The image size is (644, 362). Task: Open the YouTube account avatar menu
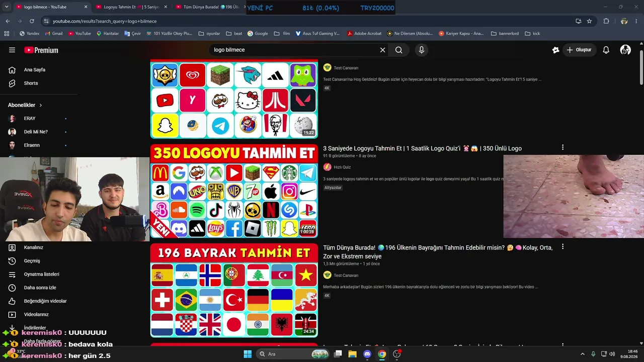[625, 50]
